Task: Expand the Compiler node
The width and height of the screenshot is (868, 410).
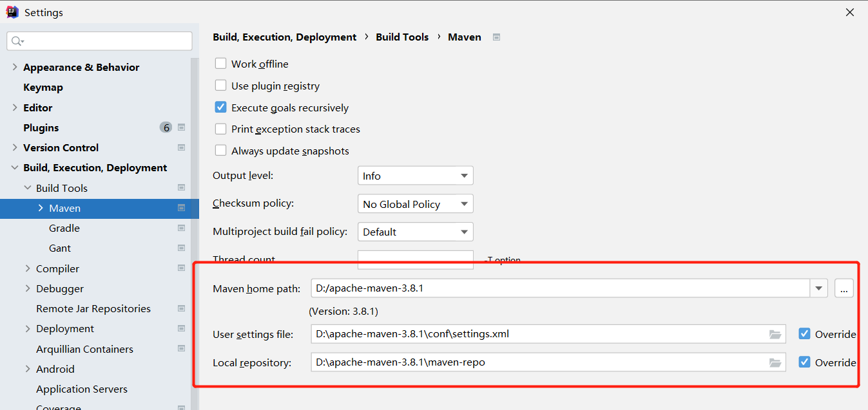Action: 27,268
